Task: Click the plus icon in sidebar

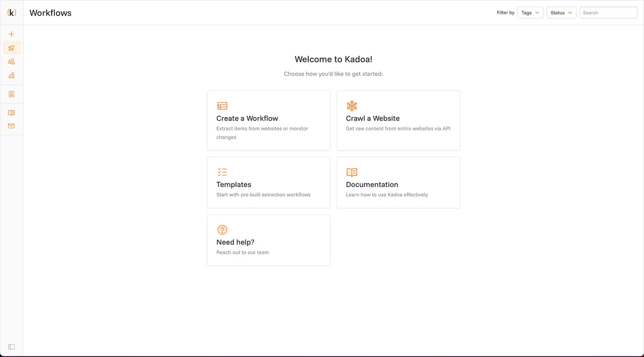Action: (12, 34)
